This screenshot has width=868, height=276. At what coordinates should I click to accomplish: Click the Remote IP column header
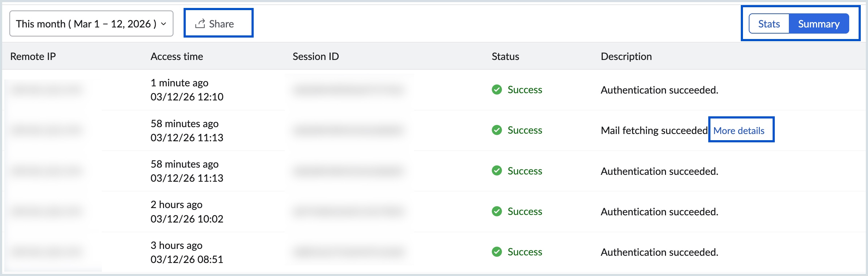point(33,56)
